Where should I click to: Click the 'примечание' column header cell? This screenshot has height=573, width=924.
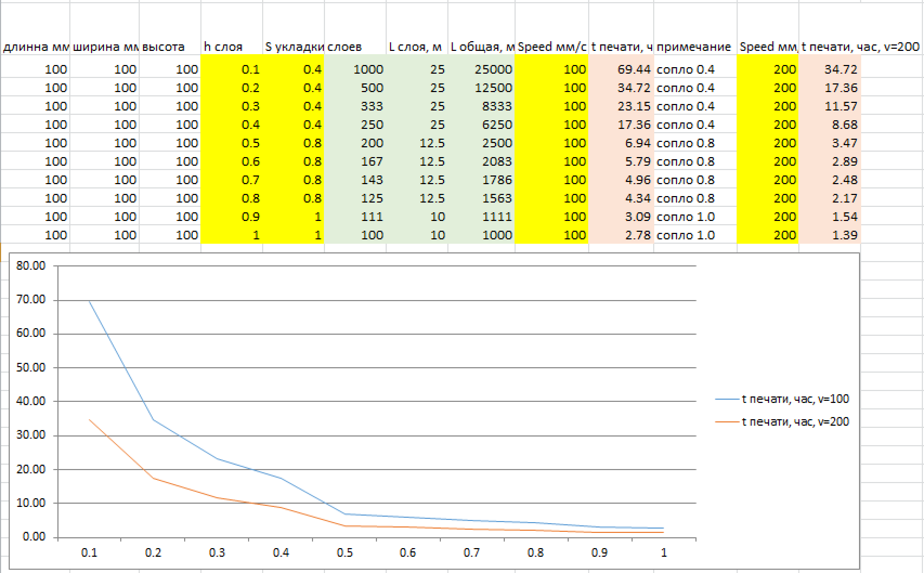694,47
